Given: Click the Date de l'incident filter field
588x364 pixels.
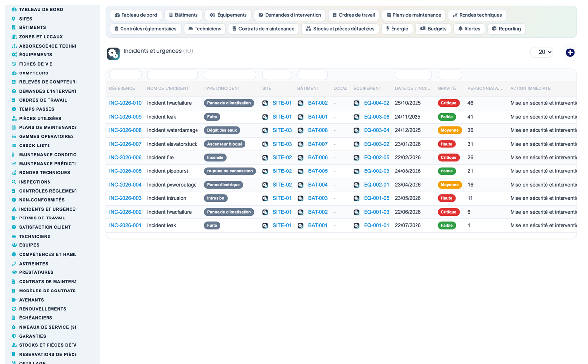Looking at the screenshot, I should [x=413, y=75].
